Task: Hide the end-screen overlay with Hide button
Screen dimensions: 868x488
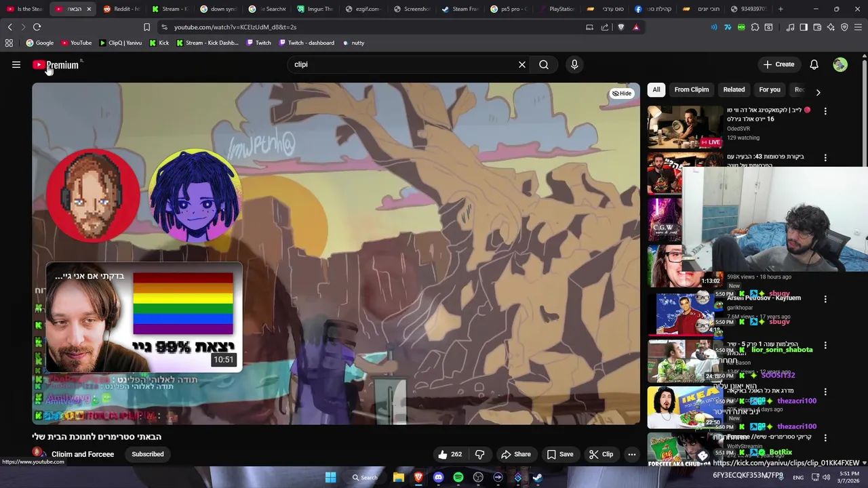Action: pos(622,94)
